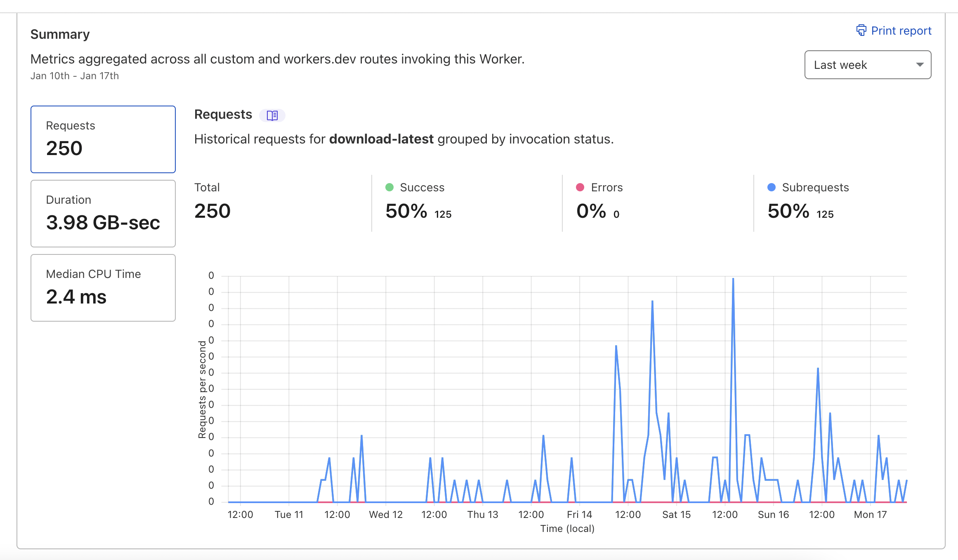Switch to the Duration metric card
This screenshot has width=958, height=560.
tap(103, 214)
